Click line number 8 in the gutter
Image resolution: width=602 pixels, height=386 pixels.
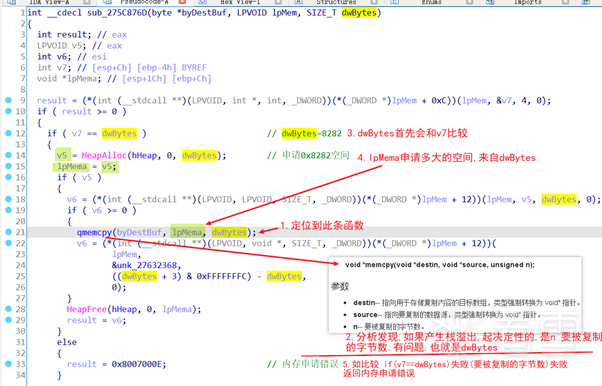(x=23, y=89)
